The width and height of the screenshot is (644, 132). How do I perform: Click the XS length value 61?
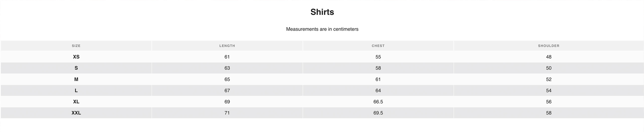click(227, 57)
